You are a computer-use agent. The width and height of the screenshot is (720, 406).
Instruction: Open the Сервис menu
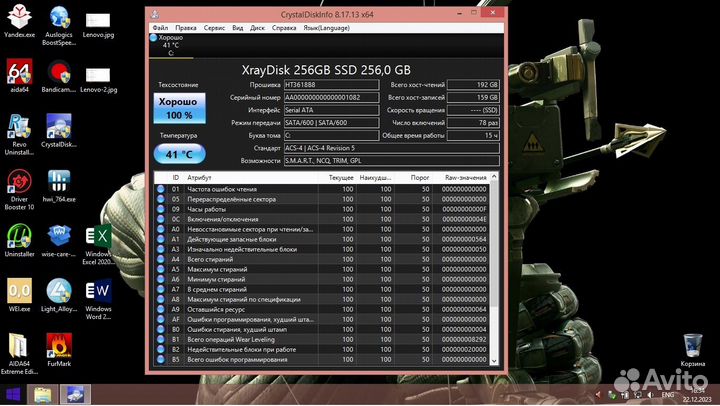[214, 28]
